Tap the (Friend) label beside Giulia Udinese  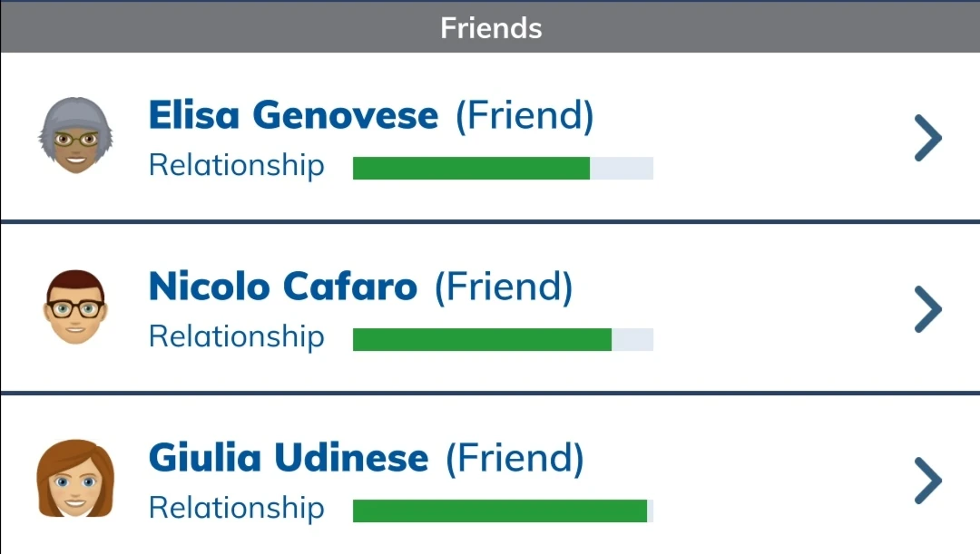(x=514, y=458)
